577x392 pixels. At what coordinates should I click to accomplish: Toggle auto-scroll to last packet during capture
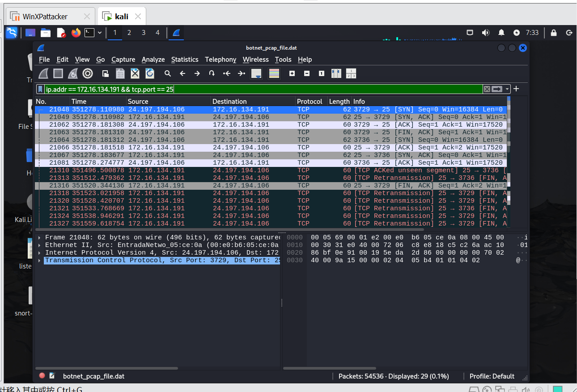tap(256, 73)
